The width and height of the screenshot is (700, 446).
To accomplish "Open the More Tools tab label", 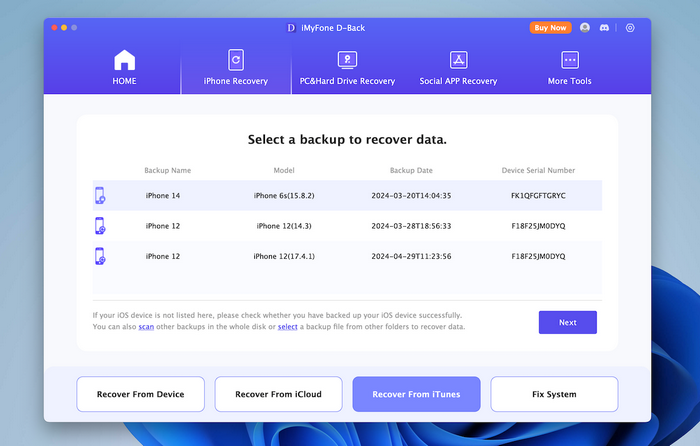I will 570,81.
